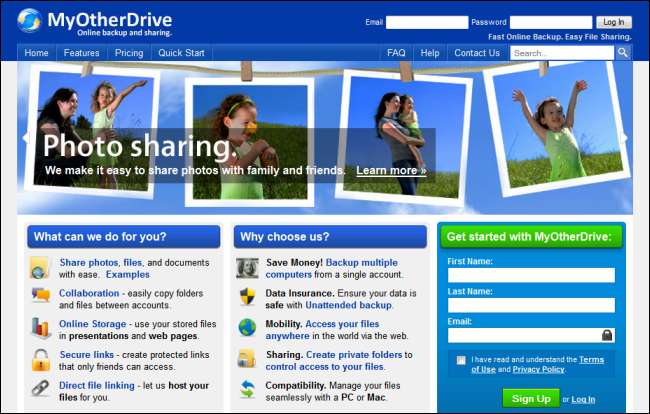Go to next banner slide arrow
Screen dimensions: 650x414
click(x=624, y=138)
